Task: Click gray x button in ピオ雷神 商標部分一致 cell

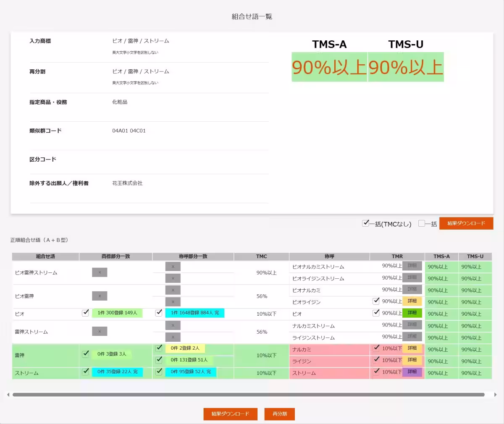Action: (100, 296)
